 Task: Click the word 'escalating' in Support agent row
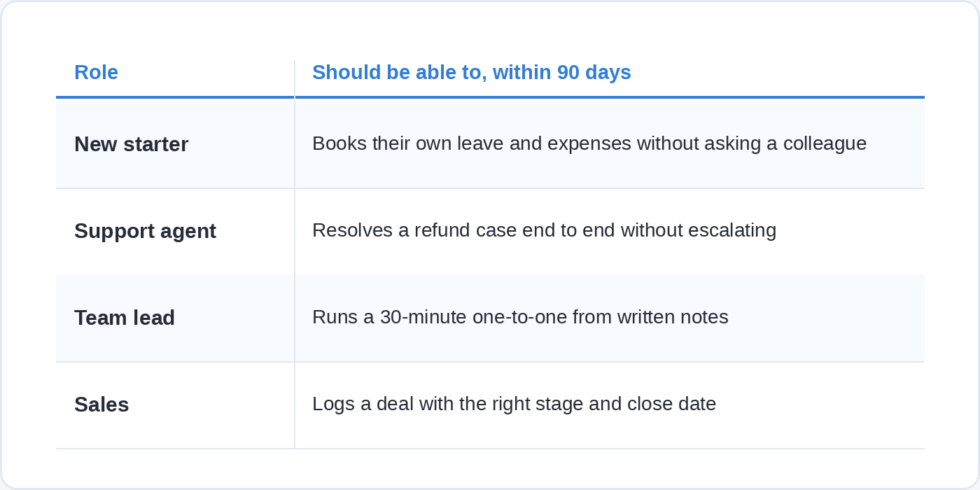tap(732, 230)
